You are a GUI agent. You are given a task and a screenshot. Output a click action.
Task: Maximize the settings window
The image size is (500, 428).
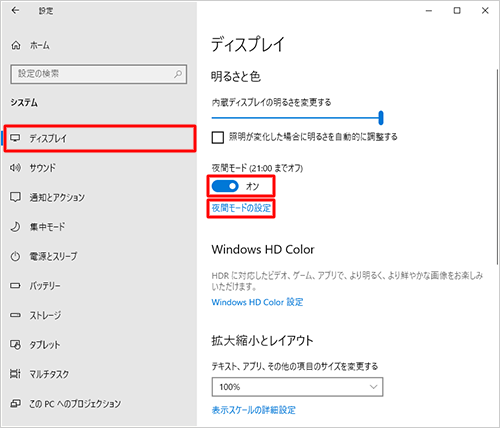click(x=457, y=11)
